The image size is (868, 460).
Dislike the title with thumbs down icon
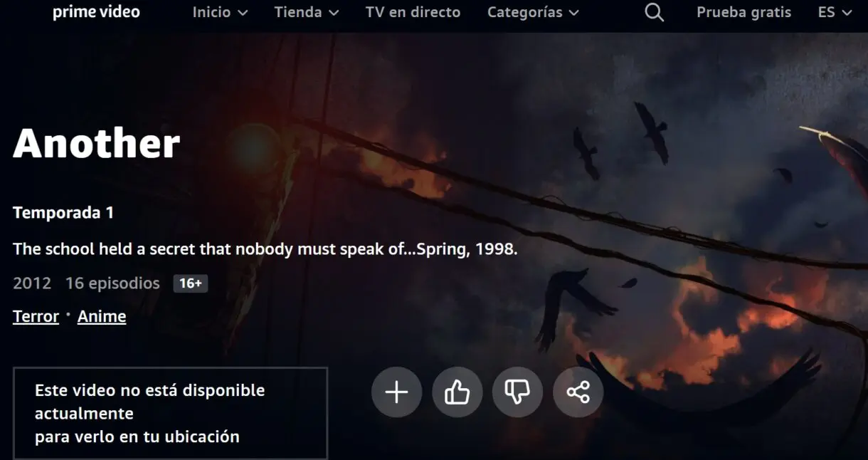click(x=517, y=392)
